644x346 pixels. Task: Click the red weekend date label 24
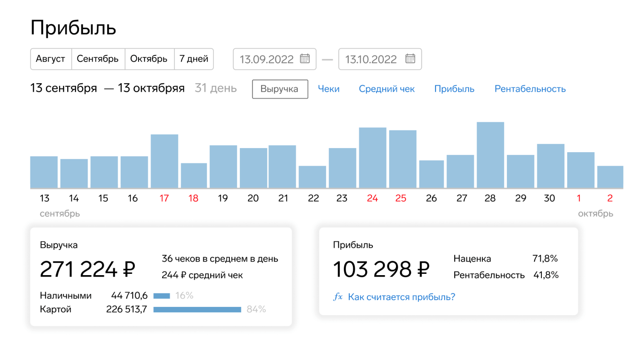click(x=372, y=198)
